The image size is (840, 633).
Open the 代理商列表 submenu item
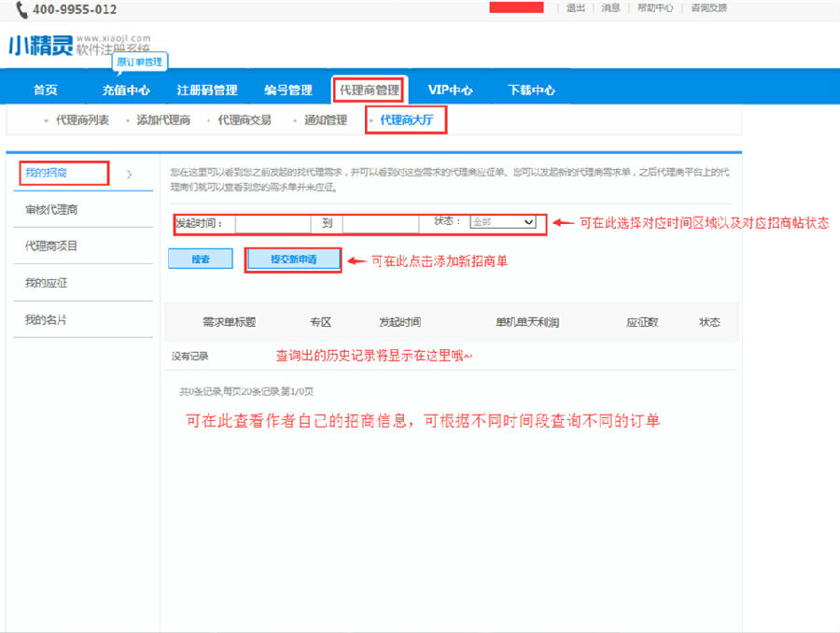coord(82,120)
